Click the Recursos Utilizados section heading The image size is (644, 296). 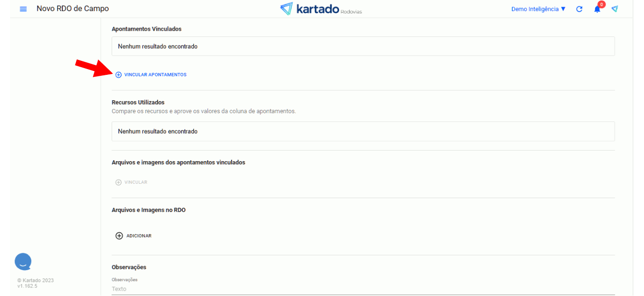coord(138,103)
